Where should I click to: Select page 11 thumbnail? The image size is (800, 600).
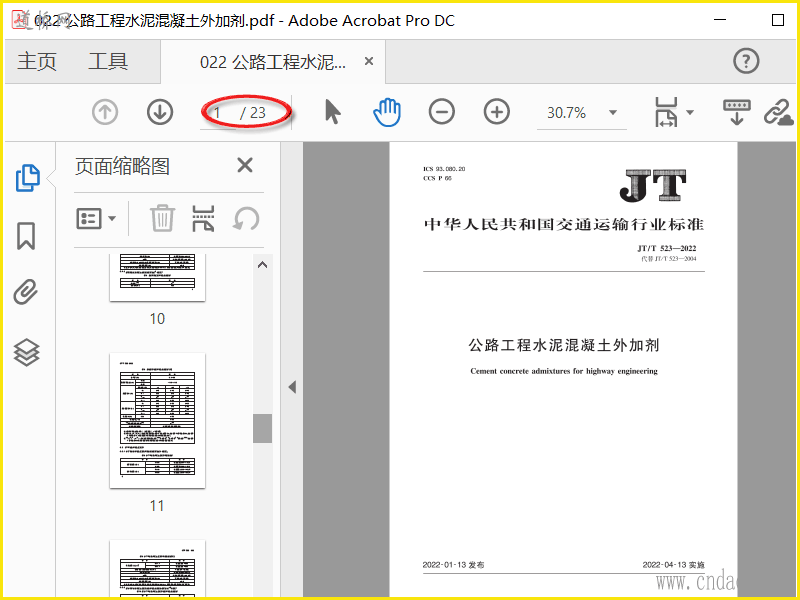click(157, 420)
